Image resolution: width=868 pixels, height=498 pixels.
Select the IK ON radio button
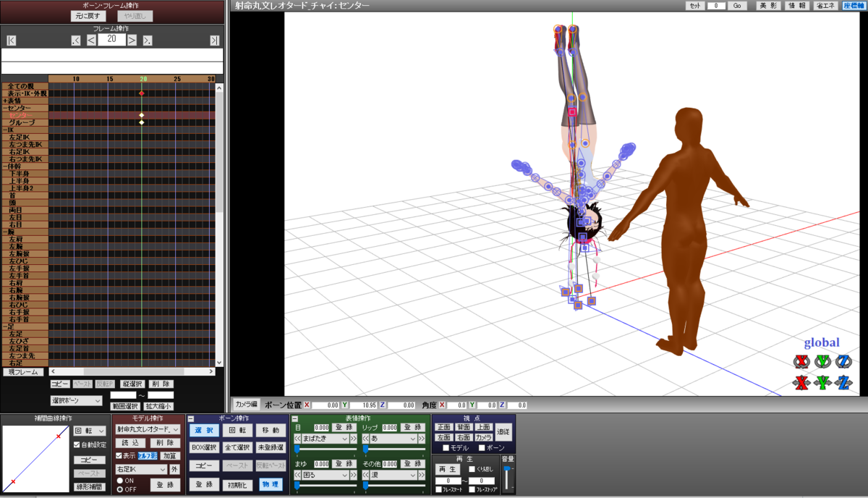tap(119, 481)
